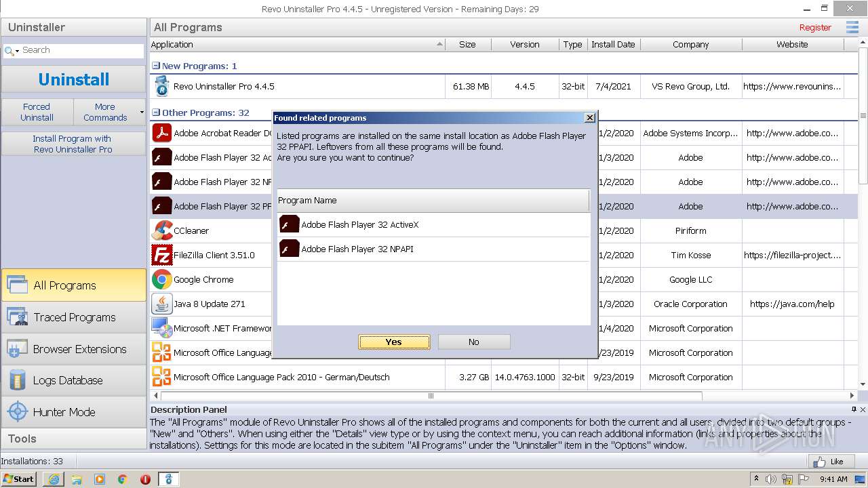The width and height of the screenshot is (868, 488).
Task: Open Internet Explorer from the taskbar
Action: 54,479
